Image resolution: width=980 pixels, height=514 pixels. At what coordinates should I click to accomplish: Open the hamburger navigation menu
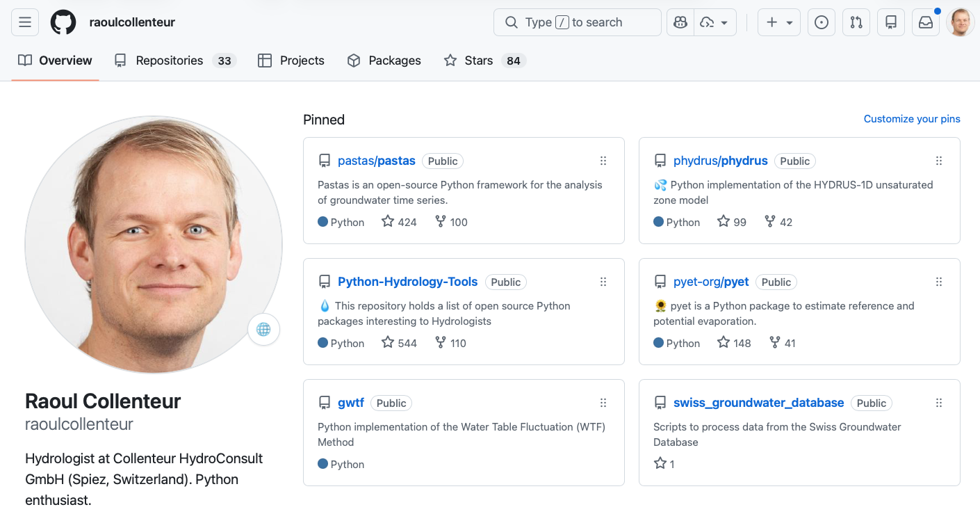(x=25, y=22)
